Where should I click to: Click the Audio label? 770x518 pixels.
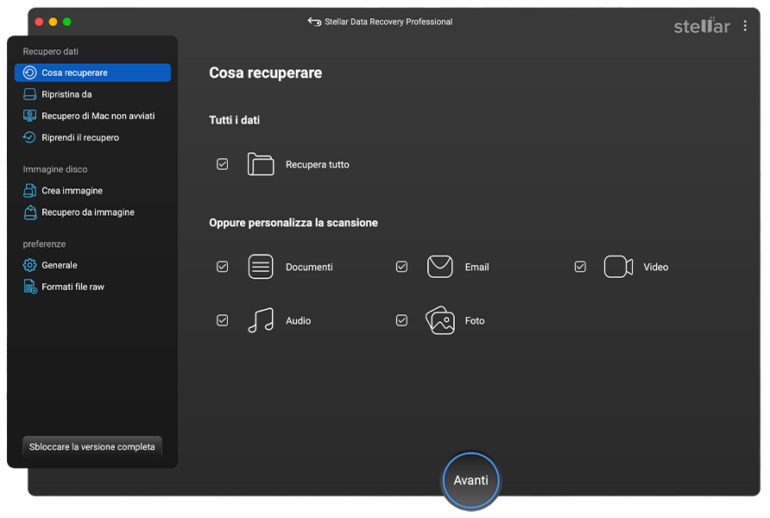(x=298, y=321)
